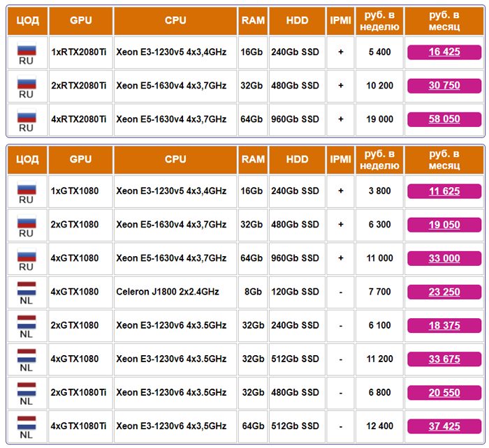Choose the 33 000 monthly price button
The image size is (489, 448).
point(444,259)
